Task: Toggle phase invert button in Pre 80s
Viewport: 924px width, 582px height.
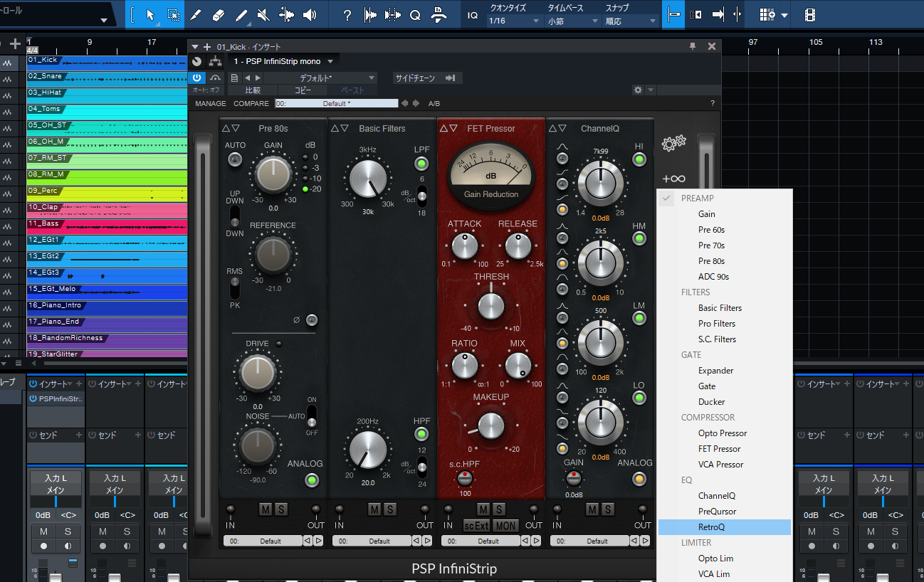Action: pyautogui.click(x=311, y=320)
